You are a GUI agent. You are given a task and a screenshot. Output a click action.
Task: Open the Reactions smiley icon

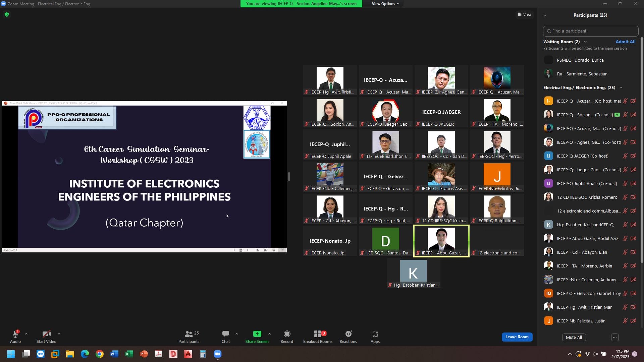click(x=348, y=334)
